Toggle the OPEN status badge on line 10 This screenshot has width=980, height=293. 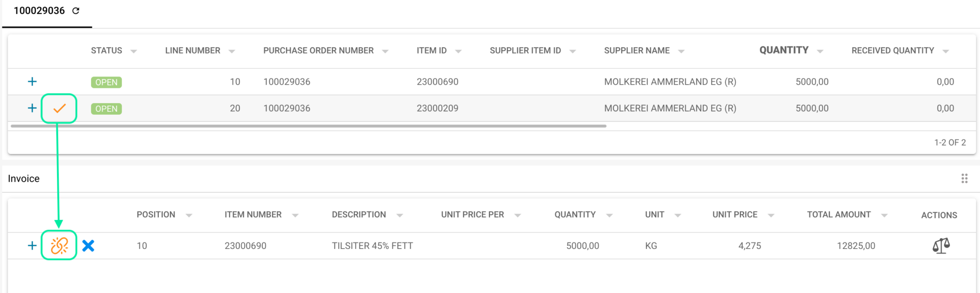coord(106,82)
